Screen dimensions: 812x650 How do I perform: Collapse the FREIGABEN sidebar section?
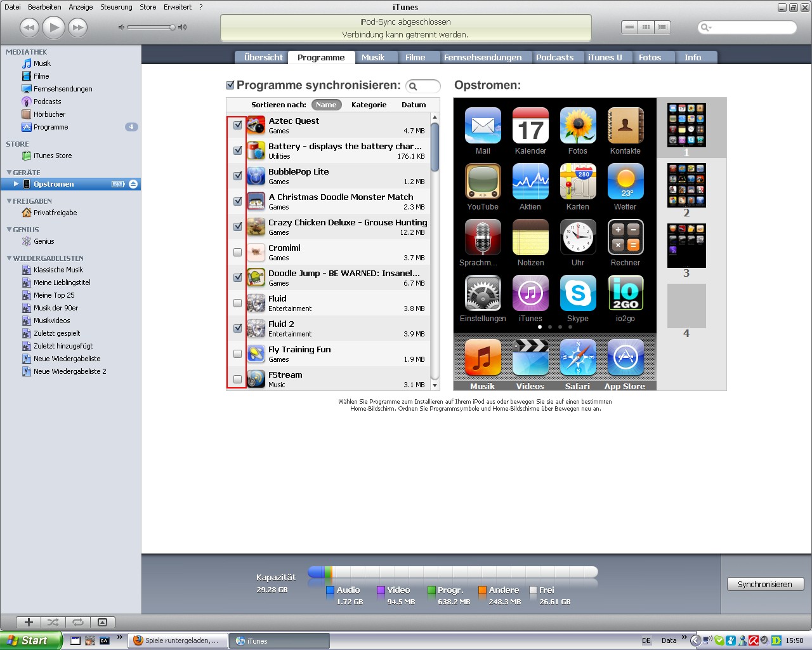pos(9,201)
